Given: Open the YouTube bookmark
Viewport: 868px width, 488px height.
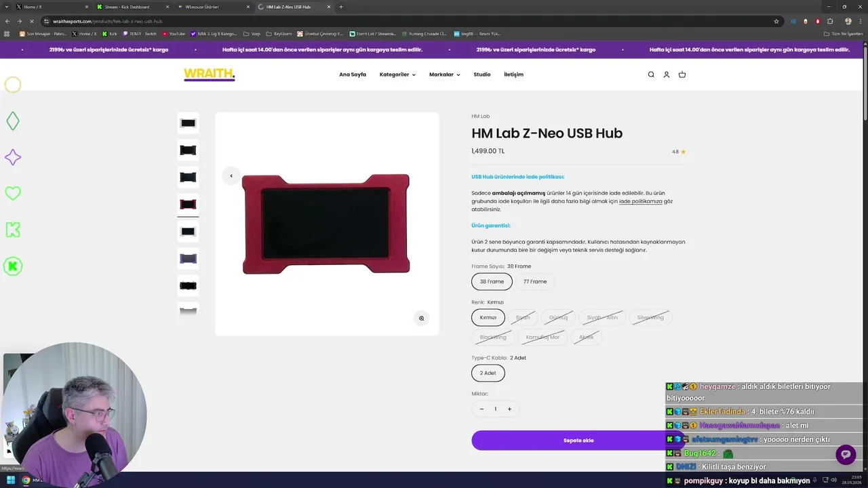Looking at the screenshot, I should (x=174, y=33).
